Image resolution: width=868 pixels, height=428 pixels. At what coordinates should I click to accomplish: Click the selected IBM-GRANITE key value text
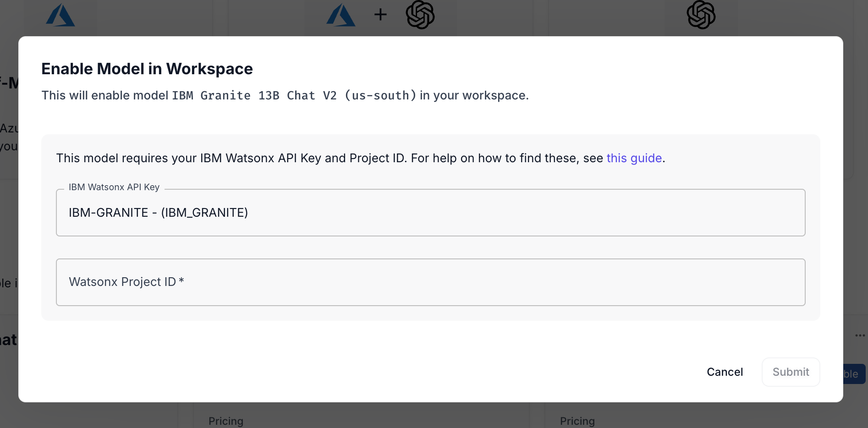coord(158,213)
